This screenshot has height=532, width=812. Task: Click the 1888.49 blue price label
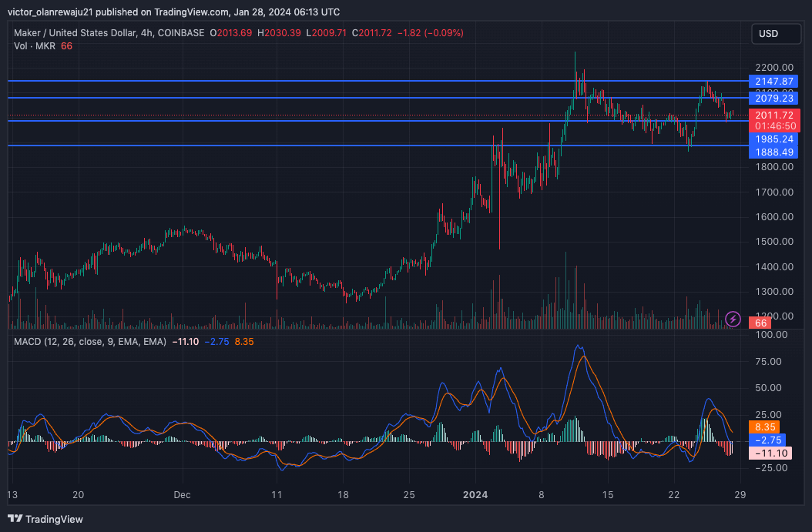773,152
